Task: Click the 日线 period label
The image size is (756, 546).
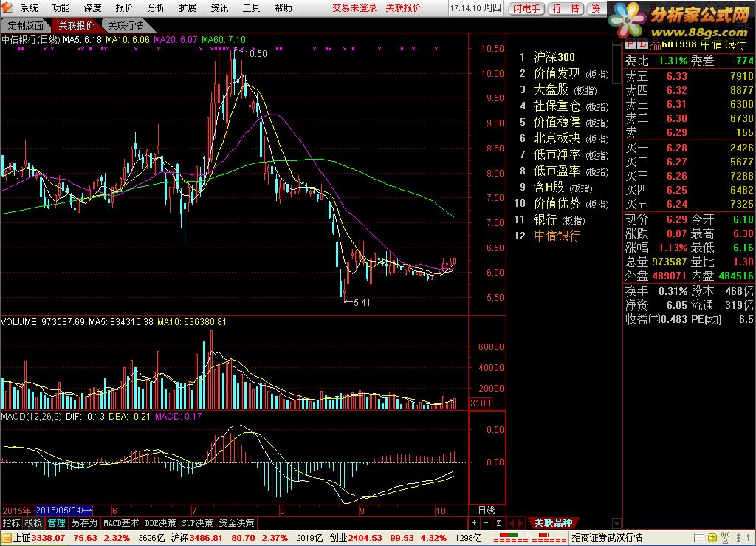Action: tap(487, 510)
